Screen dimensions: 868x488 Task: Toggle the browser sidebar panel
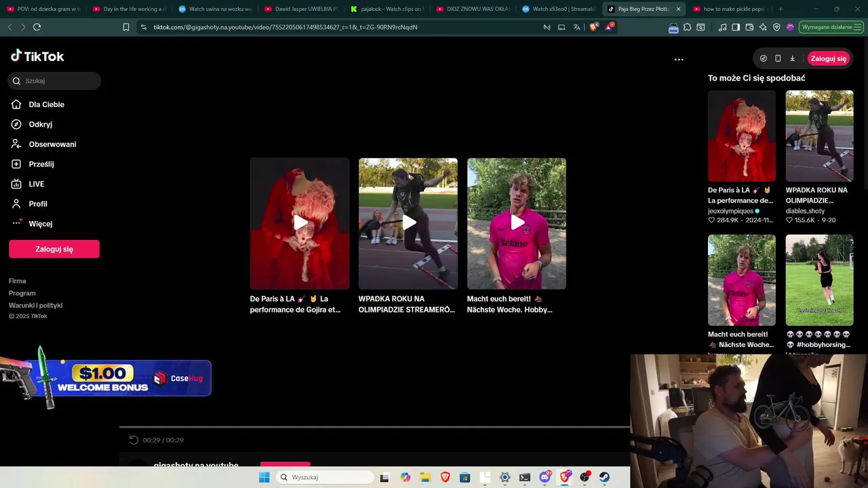[x=736, y=27]
